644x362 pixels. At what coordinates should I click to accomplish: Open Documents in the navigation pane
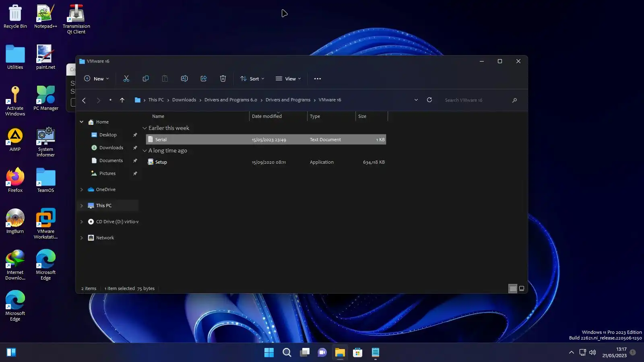(111, 160)
